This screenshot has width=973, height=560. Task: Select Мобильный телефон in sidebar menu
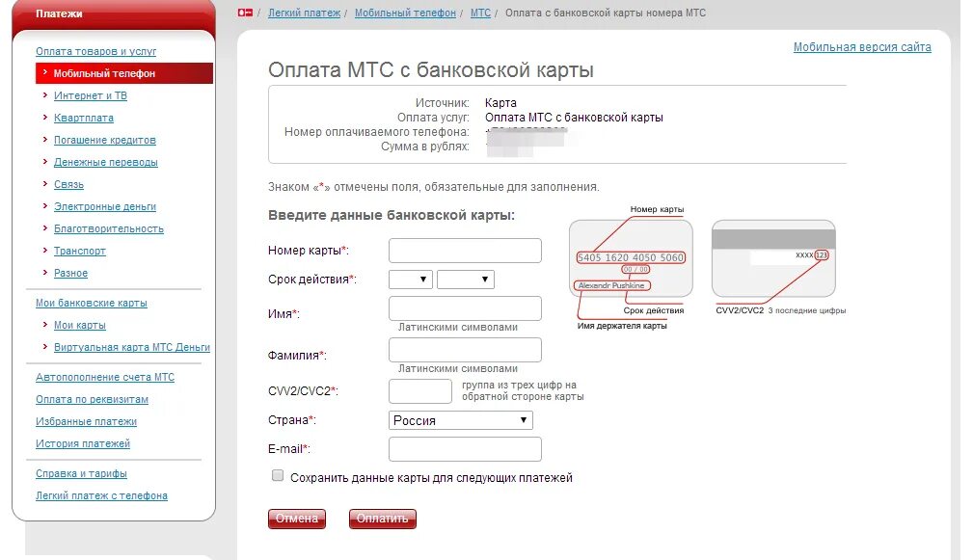pyautogui.click(x=124, y=73)
